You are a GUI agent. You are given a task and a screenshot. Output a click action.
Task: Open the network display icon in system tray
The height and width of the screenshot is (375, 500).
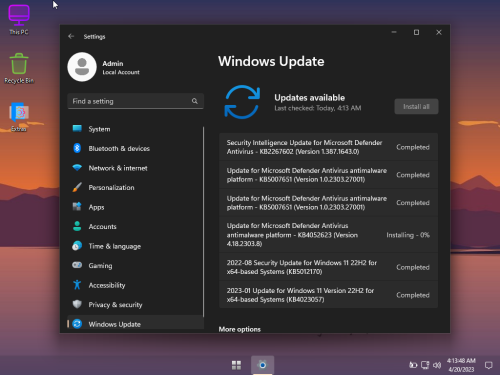[x=425, y=365]
